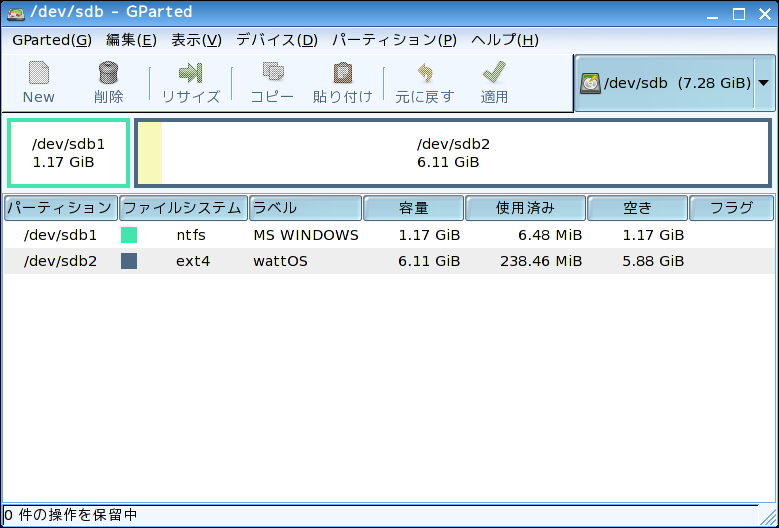This screenshot has width=779, height=528.
Task: Open the GParted(G) menu
Action: (52, 40)
